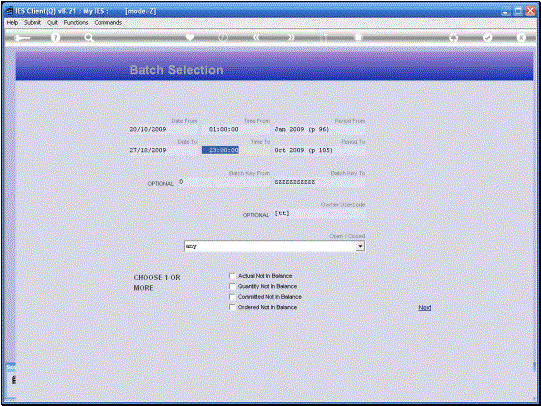Click the Owner Usercode field
This screenshot has width=541, height=406.
click(x=319, y=214)
